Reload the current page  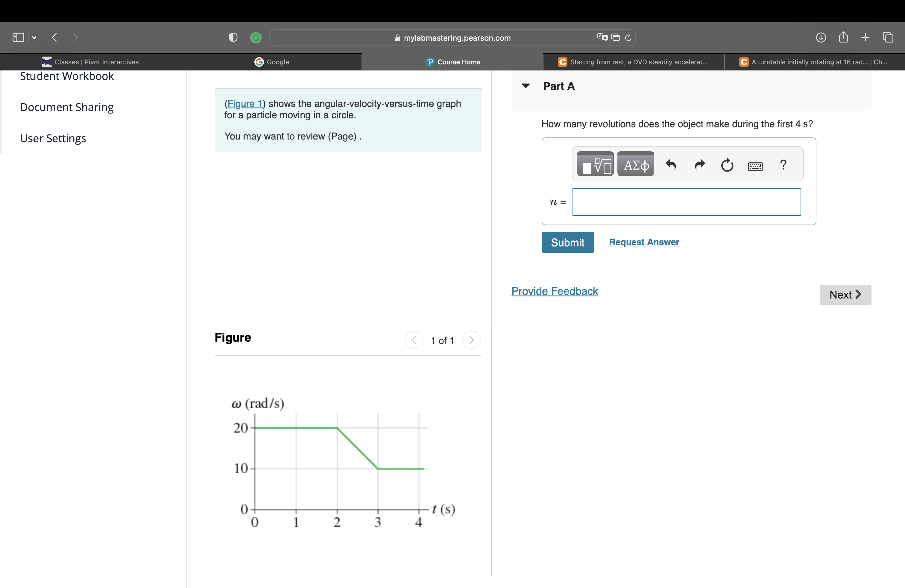(x=628, y=38)
